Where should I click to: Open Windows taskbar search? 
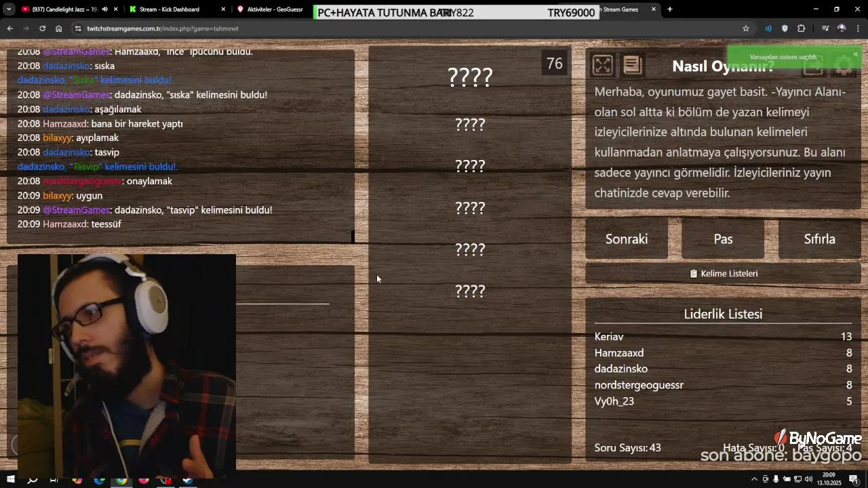32,480
